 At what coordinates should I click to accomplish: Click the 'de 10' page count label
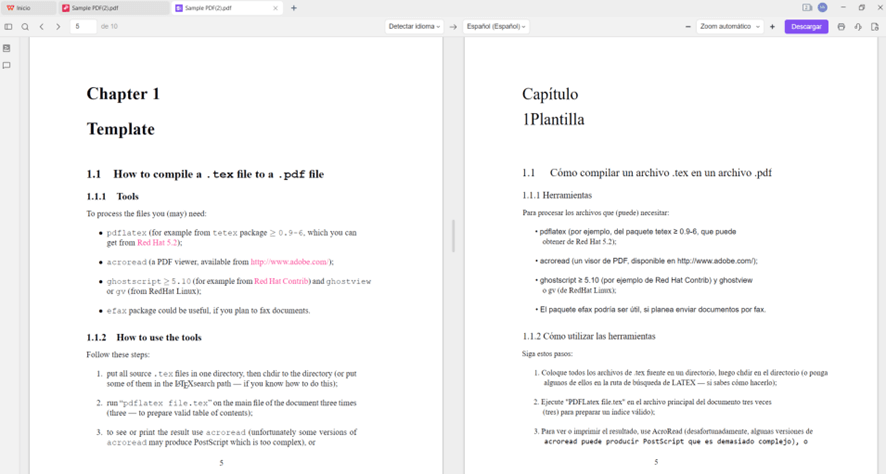109,27
